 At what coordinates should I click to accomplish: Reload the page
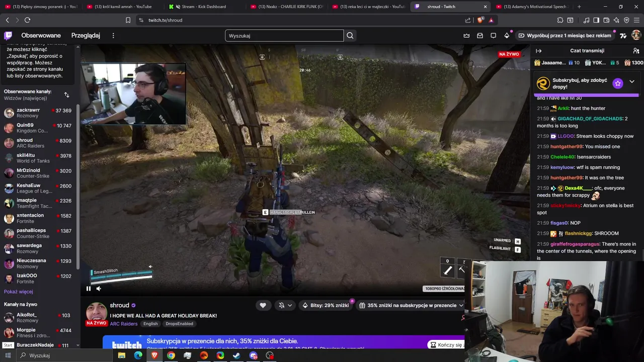click(x=27, y=20)
